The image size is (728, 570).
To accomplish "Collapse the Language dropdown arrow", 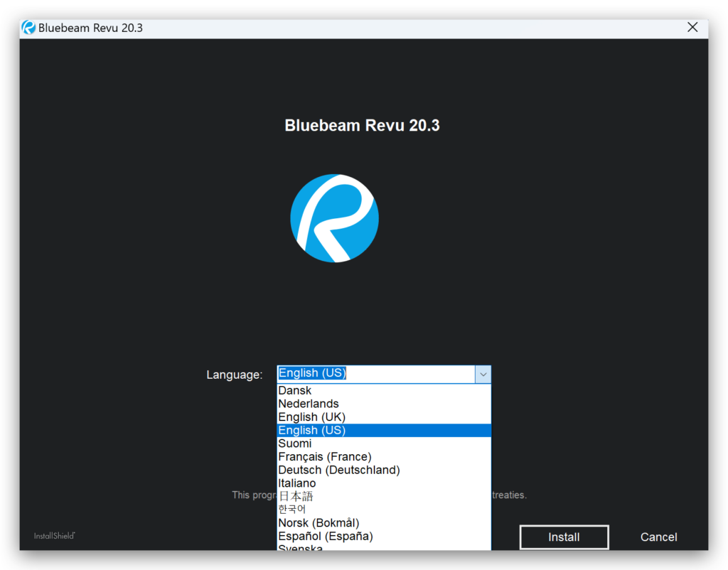I will (483, 374).
